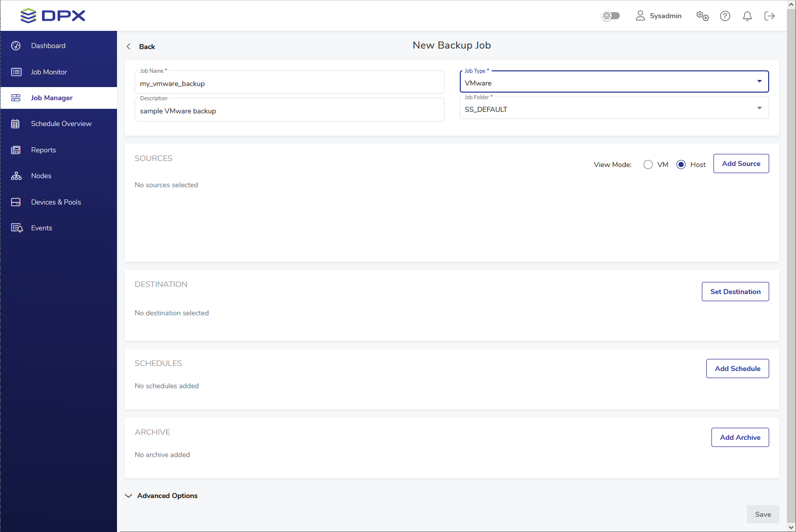Click the Set Destination button
This screenshot has height=532, width=796.
(735, 292)
